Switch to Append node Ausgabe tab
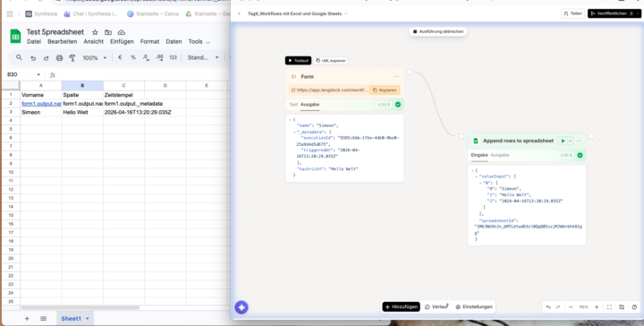This screenshot has width=644, height=326. (500, 155)
